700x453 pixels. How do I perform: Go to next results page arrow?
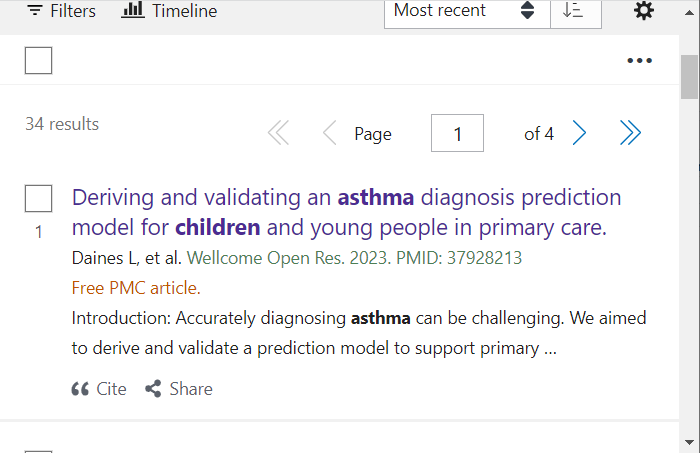(579, 133)
